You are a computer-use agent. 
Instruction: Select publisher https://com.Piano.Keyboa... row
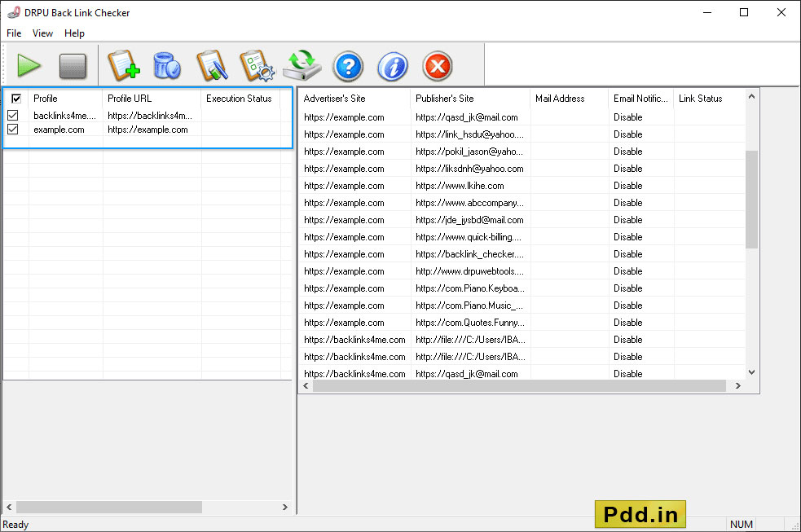tap(470, 288)
